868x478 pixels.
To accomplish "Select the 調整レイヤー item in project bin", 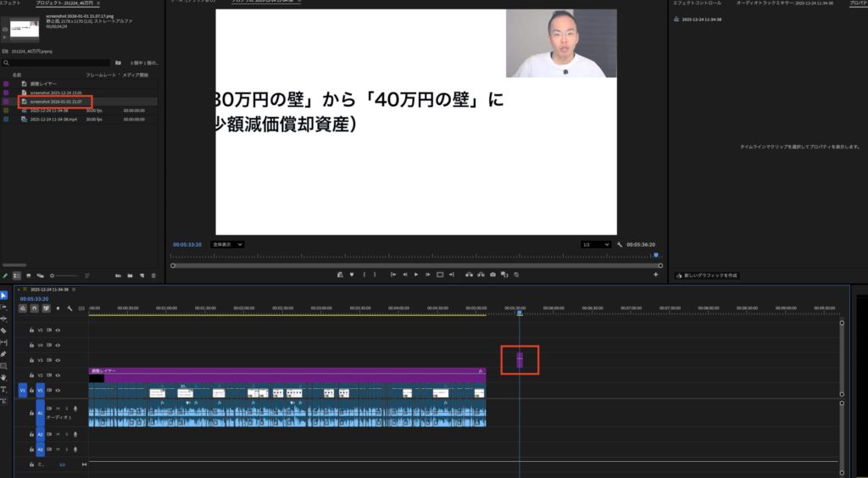I will coord(42,84).
